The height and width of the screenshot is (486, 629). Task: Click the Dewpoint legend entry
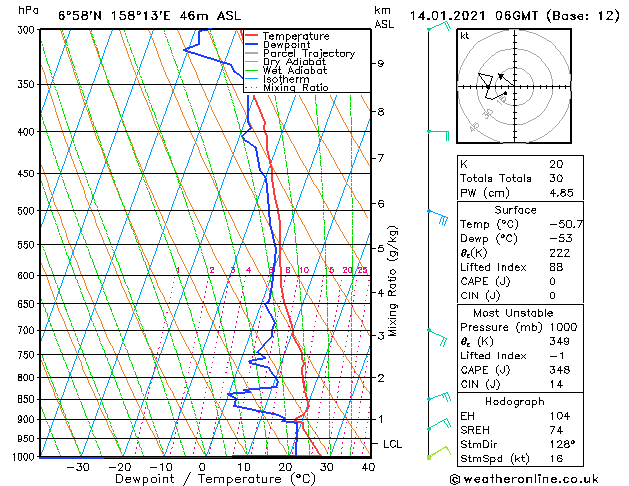pos(278,45)
